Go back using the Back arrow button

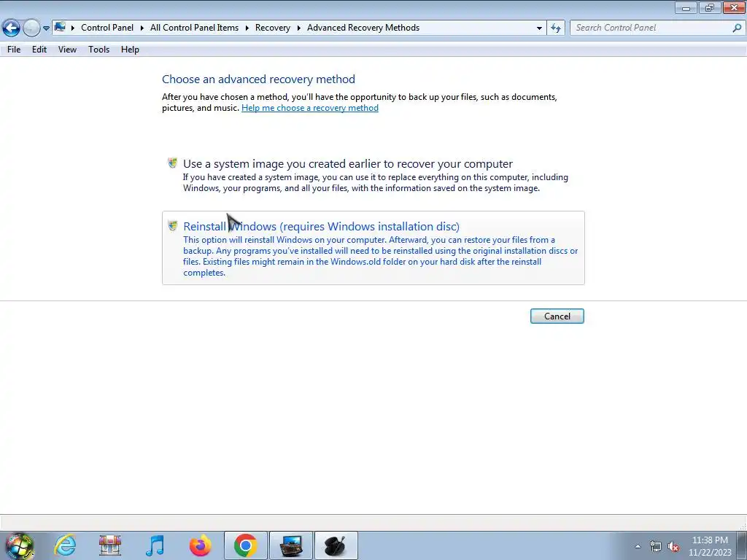point(11,28)
